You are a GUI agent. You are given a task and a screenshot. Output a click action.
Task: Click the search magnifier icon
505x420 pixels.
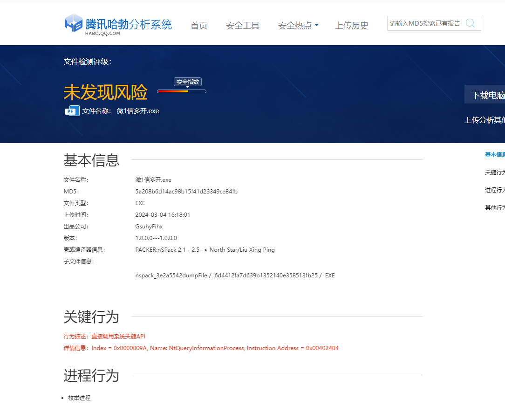coord(470,23)
